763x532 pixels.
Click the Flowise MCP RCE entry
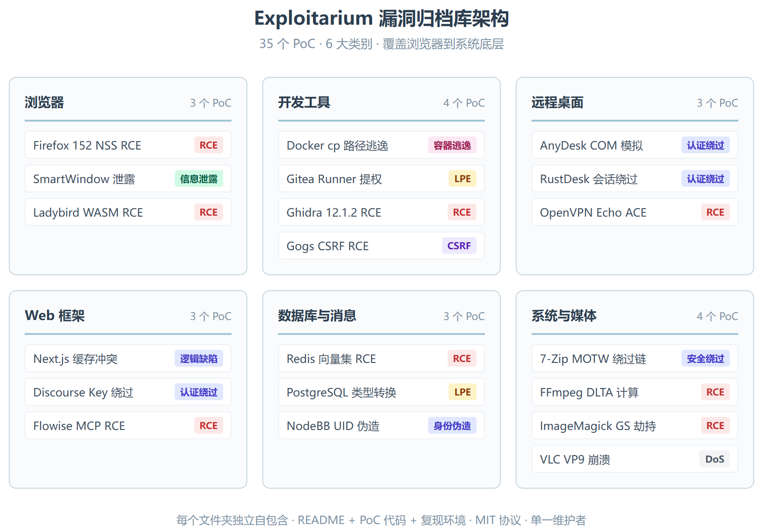coord(128,426)
